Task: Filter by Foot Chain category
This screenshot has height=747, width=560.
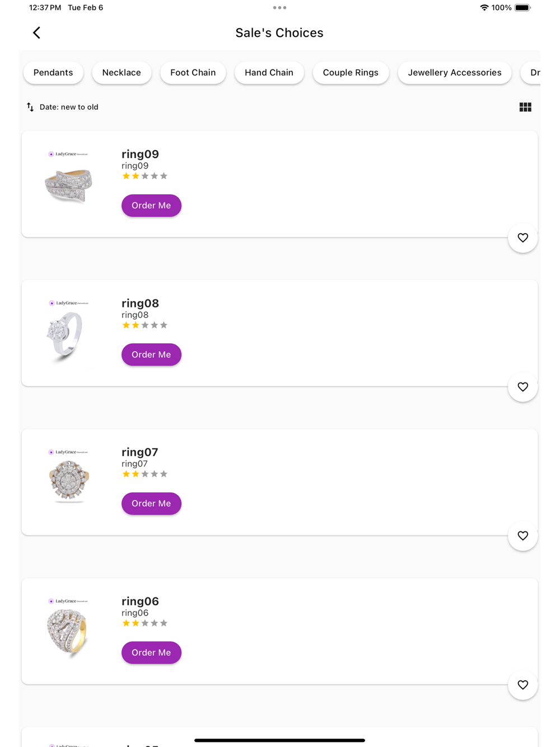Action: point(193,73)
